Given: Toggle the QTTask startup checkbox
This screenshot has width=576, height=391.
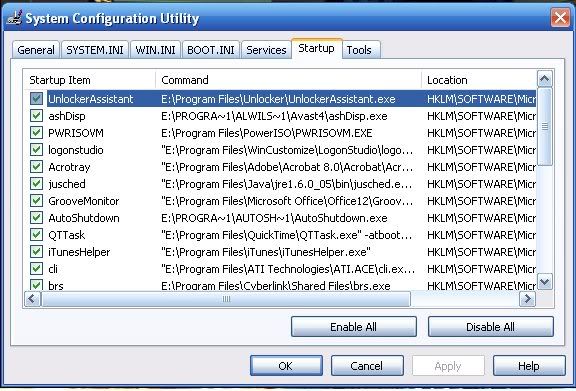Looking at the screenshot, I should coord(36,235).
